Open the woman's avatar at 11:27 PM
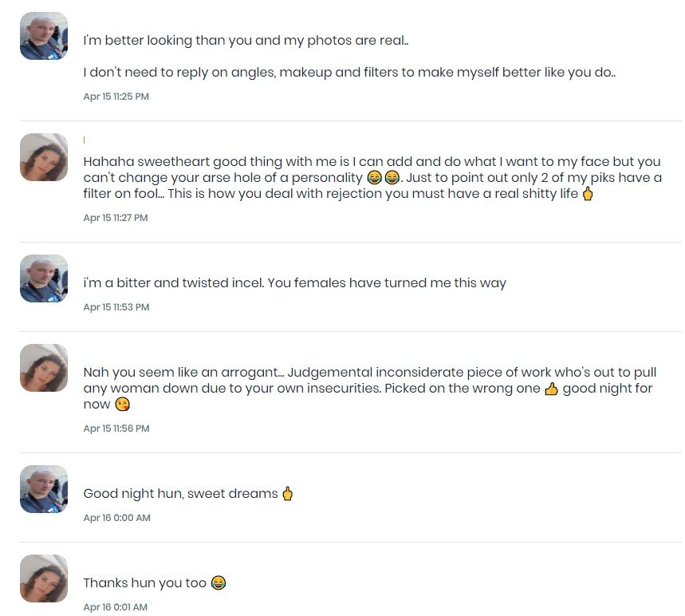 [44, 157]
